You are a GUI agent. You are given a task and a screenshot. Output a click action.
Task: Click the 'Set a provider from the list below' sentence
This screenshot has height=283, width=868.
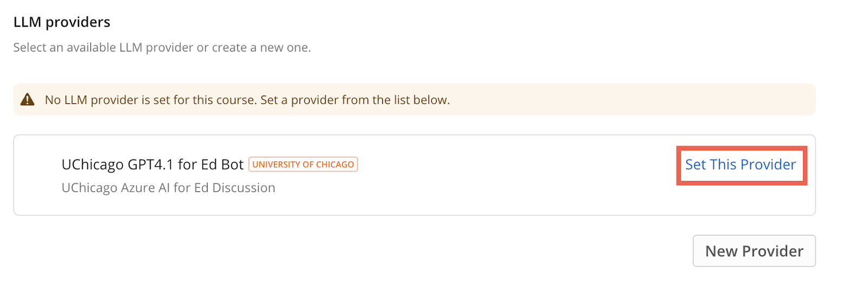(x=355, y=100)
